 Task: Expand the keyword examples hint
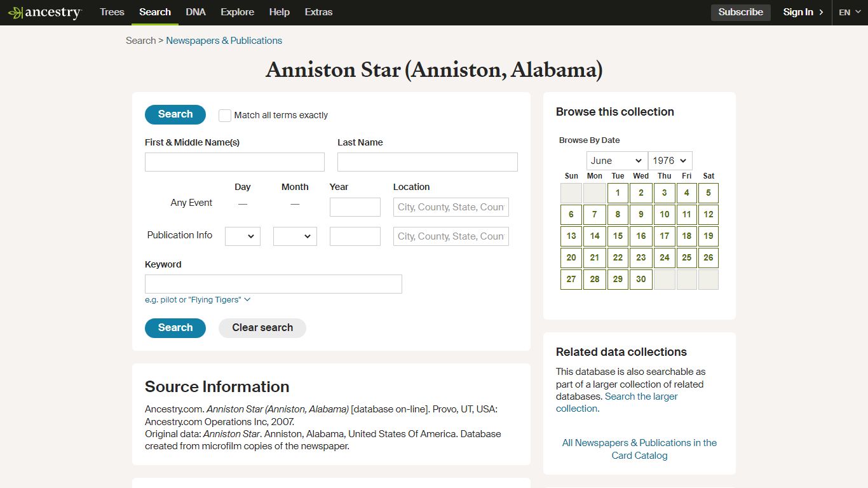(x=198, y=300)
